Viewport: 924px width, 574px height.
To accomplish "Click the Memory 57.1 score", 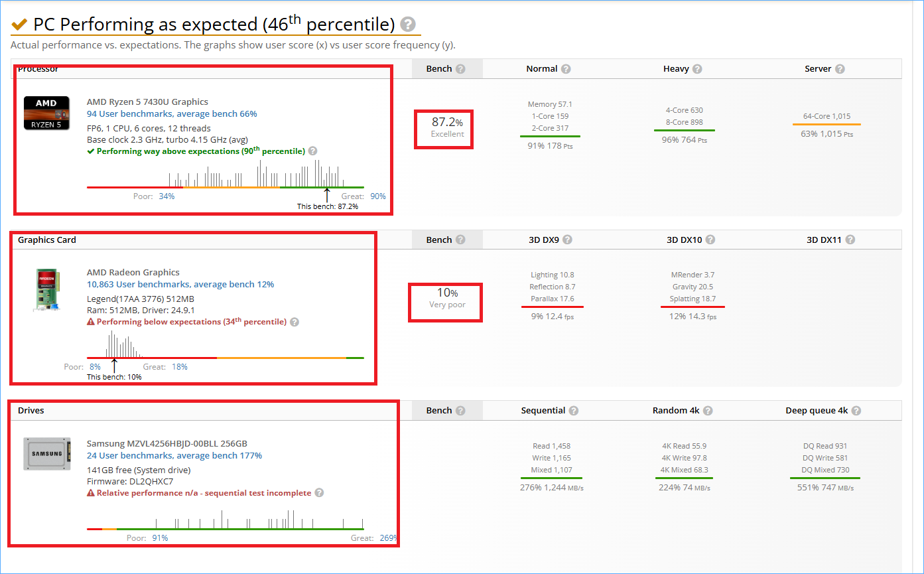I will pos(550,105).
